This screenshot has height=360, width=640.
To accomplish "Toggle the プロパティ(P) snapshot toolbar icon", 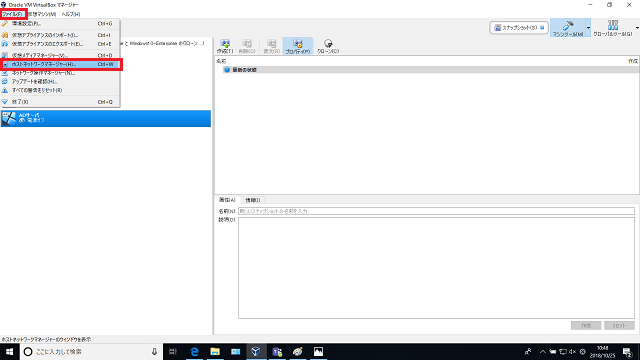I will point(298,46).
